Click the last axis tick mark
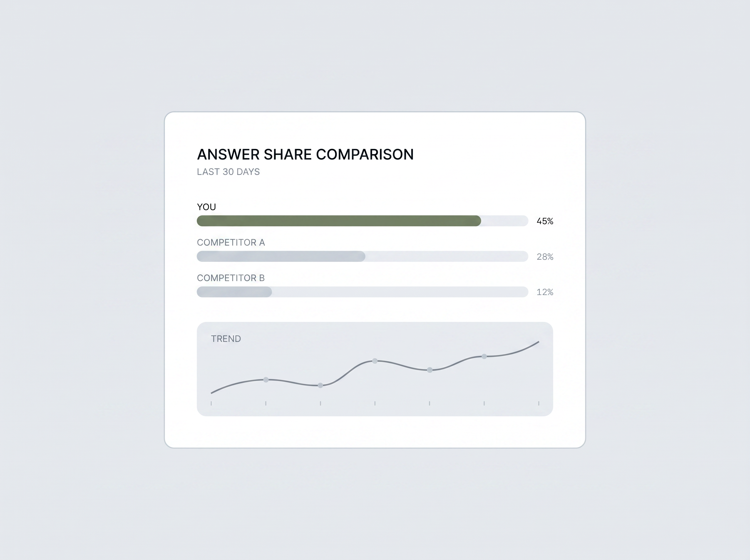This screenshot has width=750, height=560. click(538, 403)
